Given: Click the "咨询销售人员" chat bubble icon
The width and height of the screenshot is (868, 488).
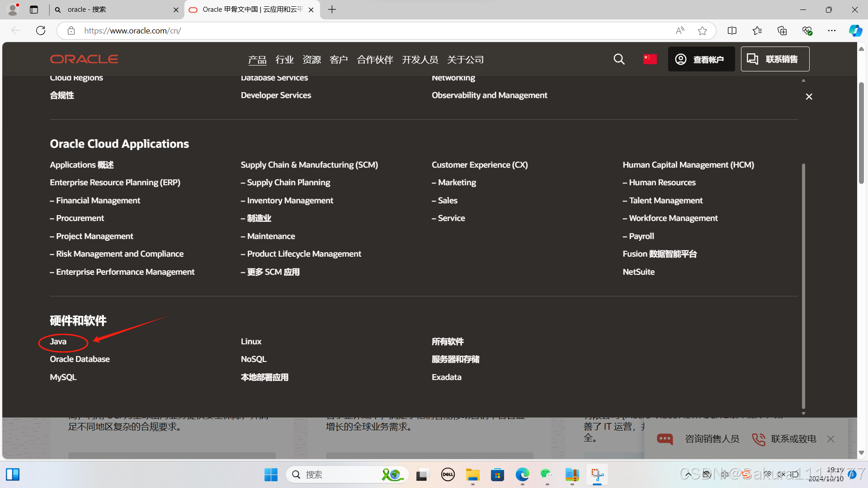Looking at the screenshot, I should pos(665,439).
